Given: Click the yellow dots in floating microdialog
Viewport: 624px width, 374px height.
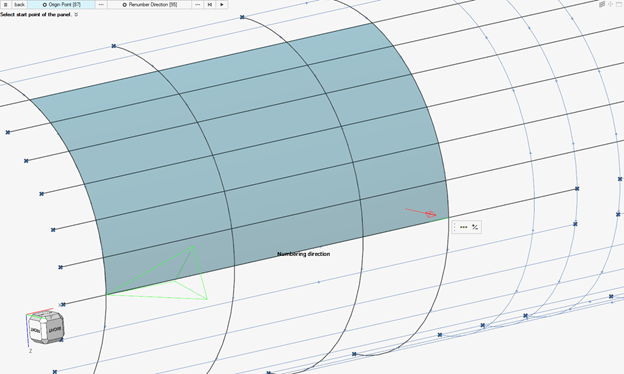Looking at the screenshot, I should (x=464, y=227).
